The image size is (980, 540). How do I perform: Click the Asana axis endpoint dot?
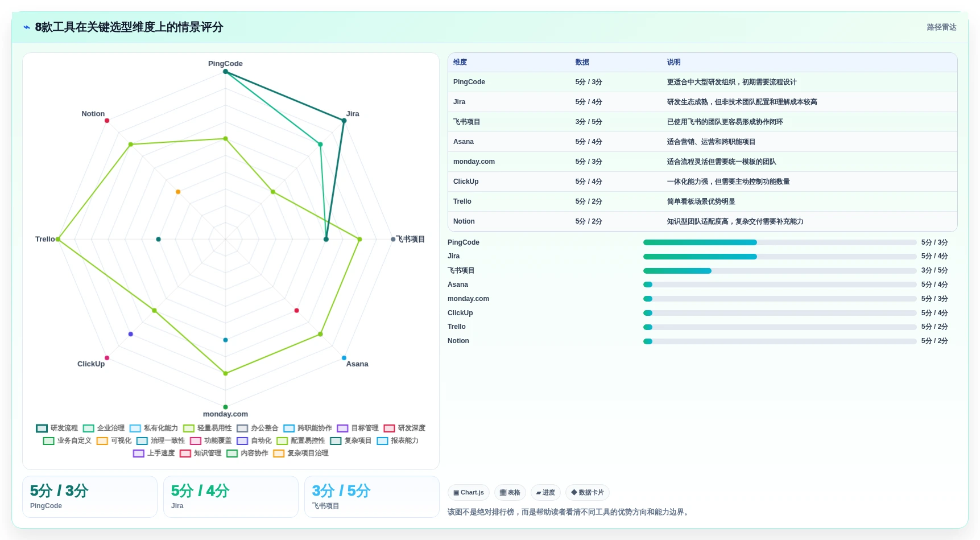344,358
